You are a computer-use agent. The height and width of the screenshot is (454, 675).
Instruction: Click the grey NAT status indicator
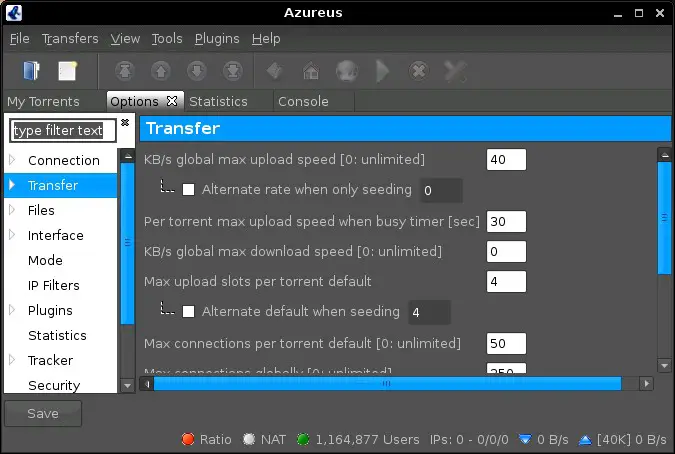pyautogui.click(x=249, y=439)
